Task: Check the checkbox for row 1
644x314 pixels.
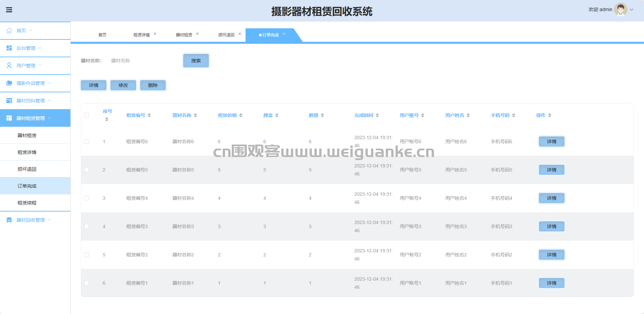Action: click(x=87, y=142)
